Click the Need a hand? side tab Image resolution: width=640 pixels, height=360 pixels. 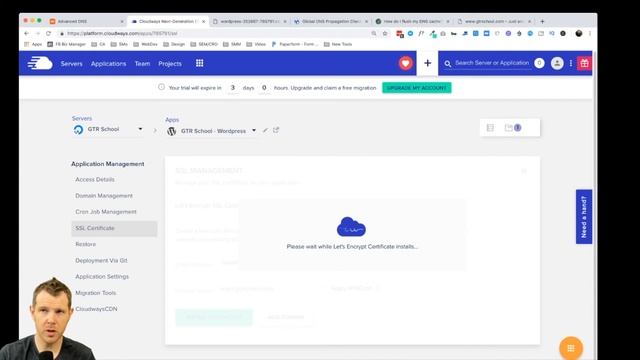point(584,217)
